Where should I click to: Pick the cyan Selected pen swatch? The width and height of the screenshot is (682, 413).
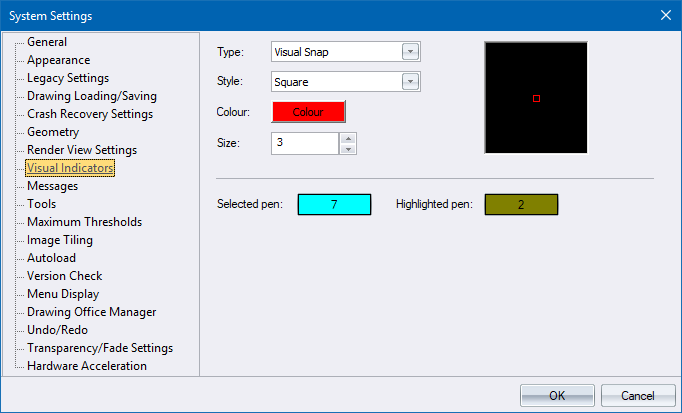tap(334, 204)
